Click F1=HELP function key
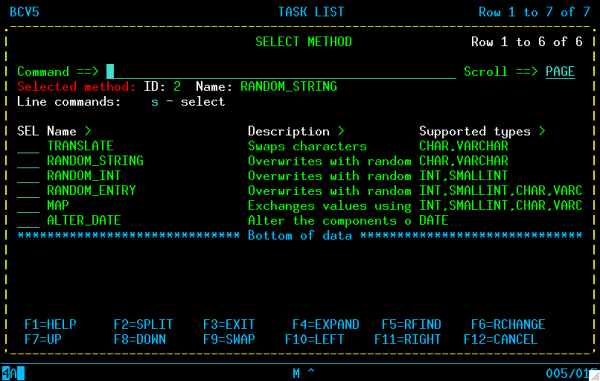The image size is (600, 381). pyautogui.click(x=51, y=324)
